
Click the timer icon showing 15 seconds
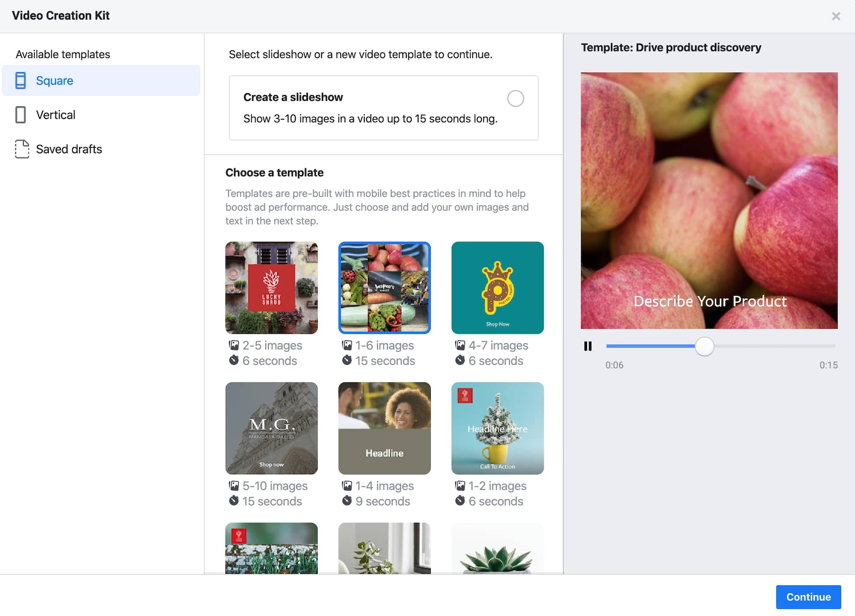[347, 361]
